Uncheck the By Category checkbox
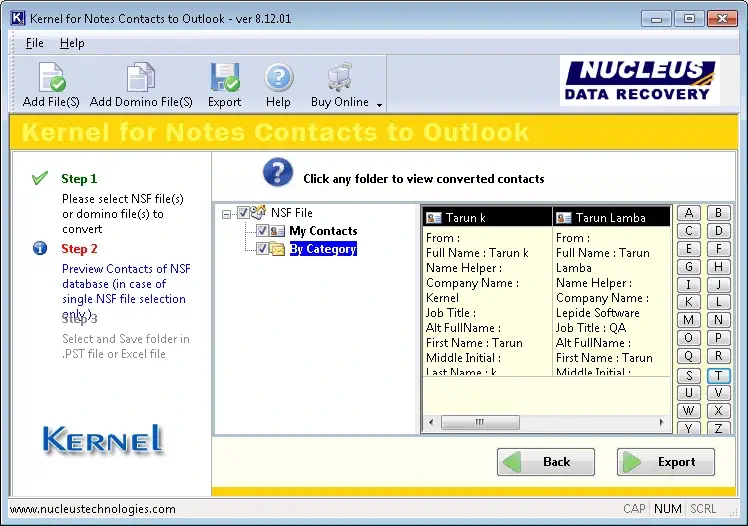748x526 pixels. [262, 248]
